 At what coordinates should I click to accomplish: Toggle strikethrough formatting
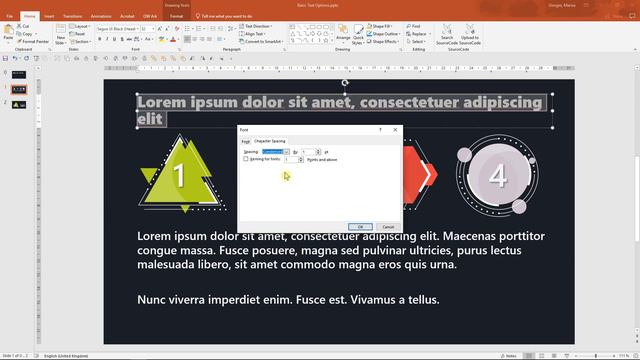click(129, 40)
